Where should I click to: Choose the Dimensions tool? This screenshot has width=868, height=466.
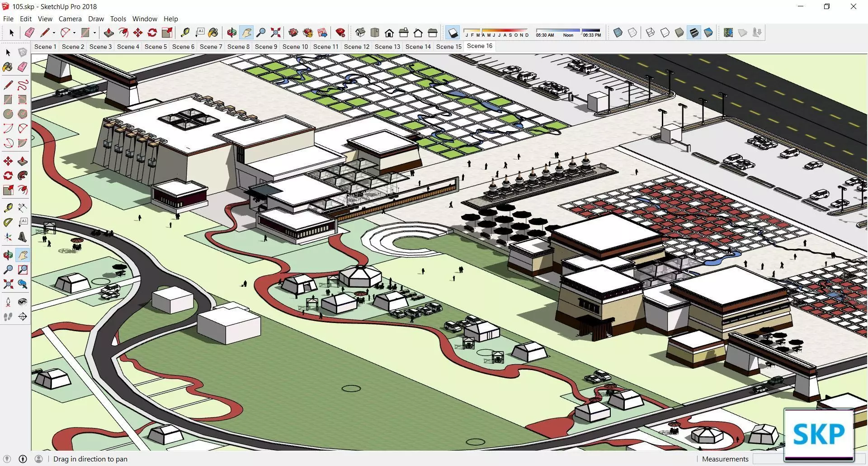[x=22, y=208]
